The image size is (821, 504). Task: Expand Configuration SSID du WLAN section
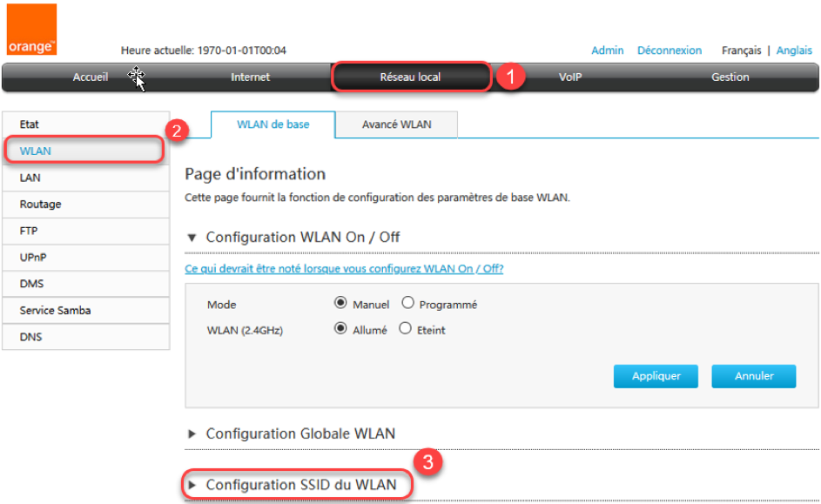192,485
